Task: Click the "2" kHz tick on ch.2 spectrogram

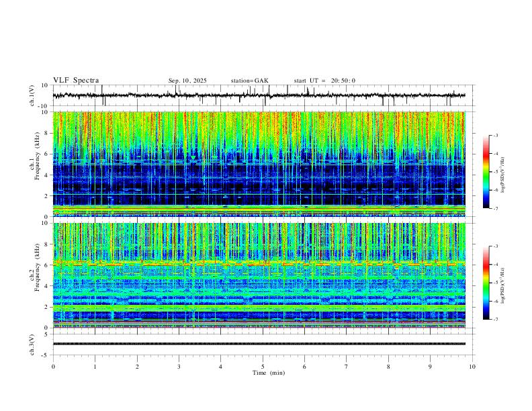Action: pos(46,307)
